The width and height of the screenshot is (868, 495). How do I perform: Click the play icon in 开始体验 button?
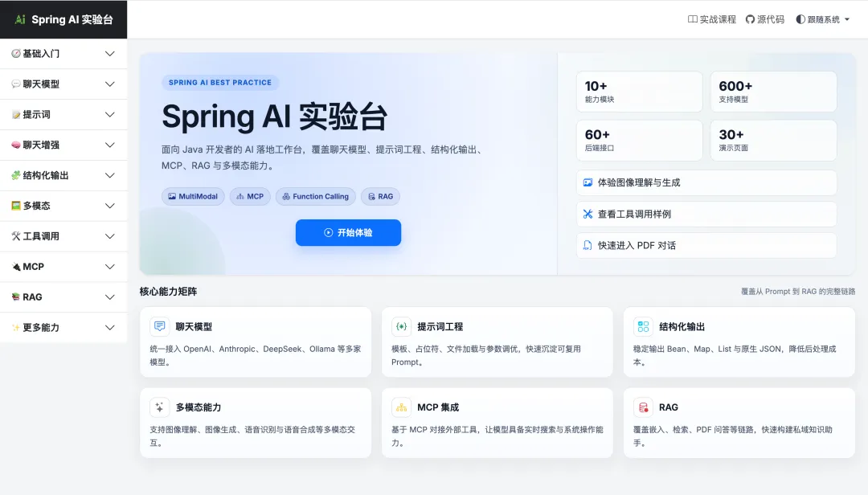coord(328,232)
